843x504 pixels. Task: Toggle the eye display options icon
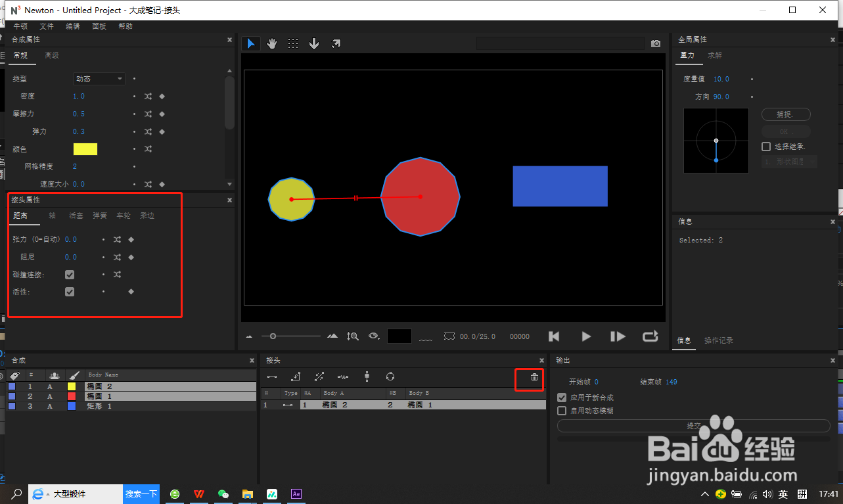click(x=375, y=336)
